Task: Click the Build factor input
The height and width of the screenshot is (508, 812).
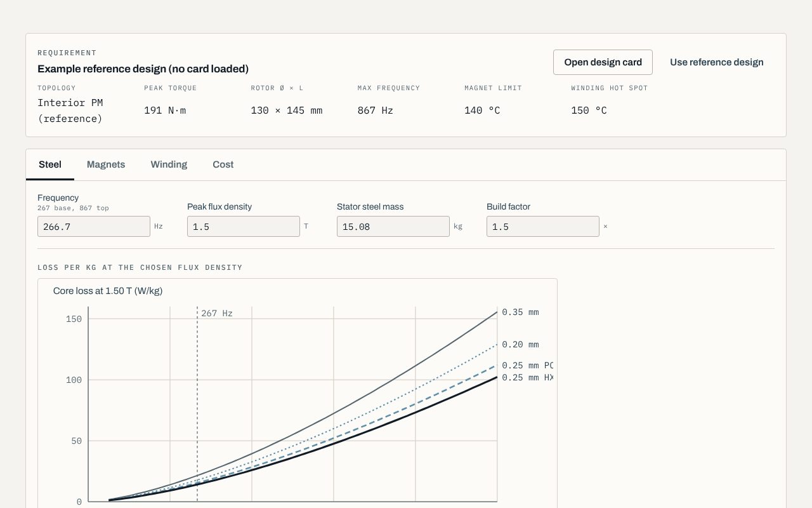Action: coord(543,227)
